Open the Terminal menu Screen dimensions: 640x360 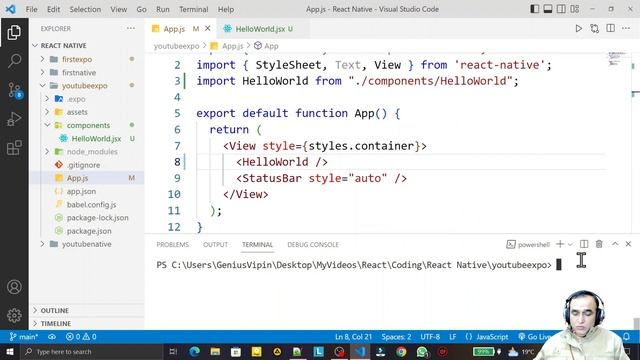[193, 9]
